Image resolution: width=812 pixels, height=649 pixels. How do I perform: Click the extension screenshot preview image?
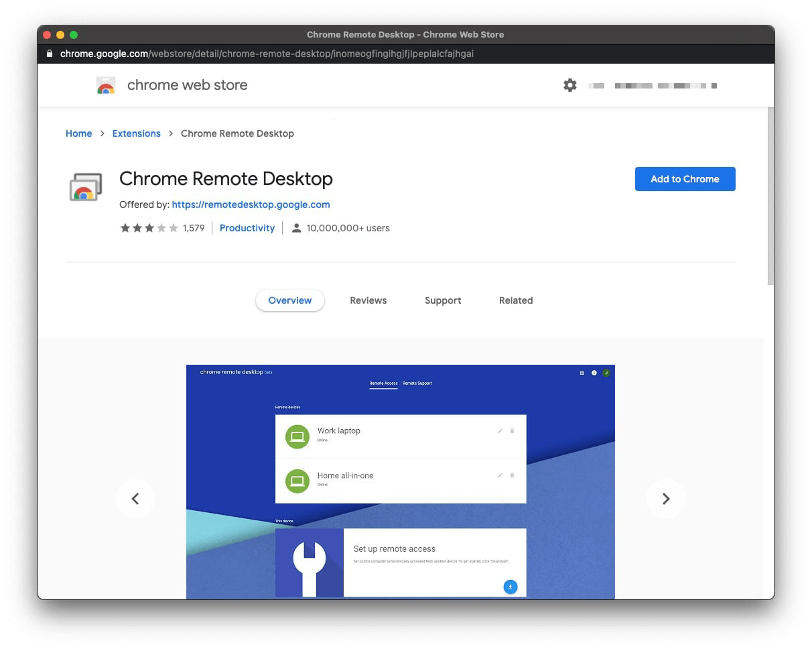401,482
